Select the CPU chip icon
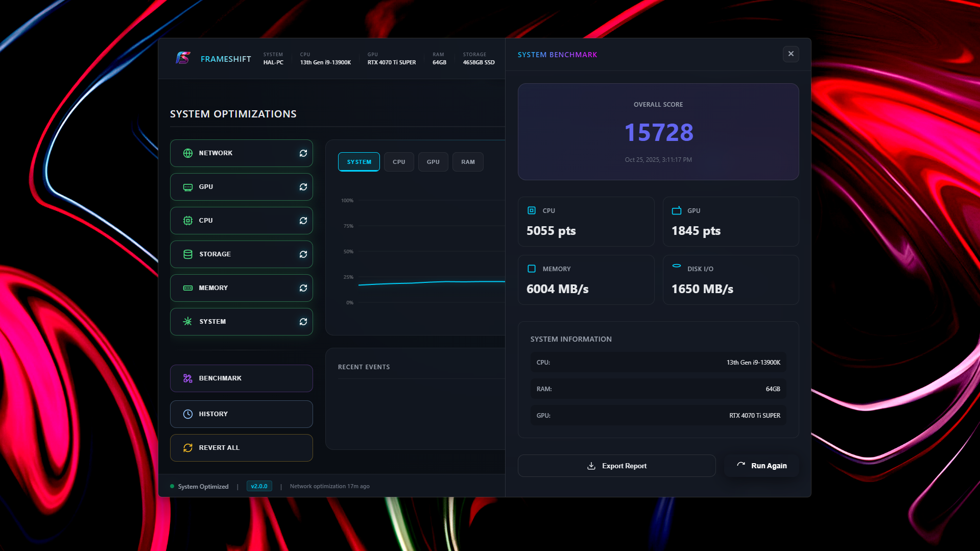980x551 pixels. click(x=187, y=220)
